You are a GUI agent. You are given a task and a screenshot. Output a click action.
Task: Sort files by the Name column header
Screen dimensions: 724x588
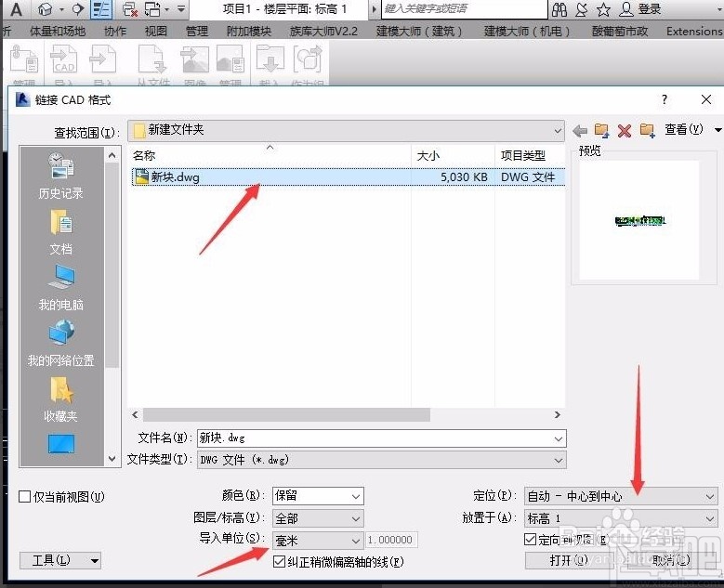click(270, 155)
